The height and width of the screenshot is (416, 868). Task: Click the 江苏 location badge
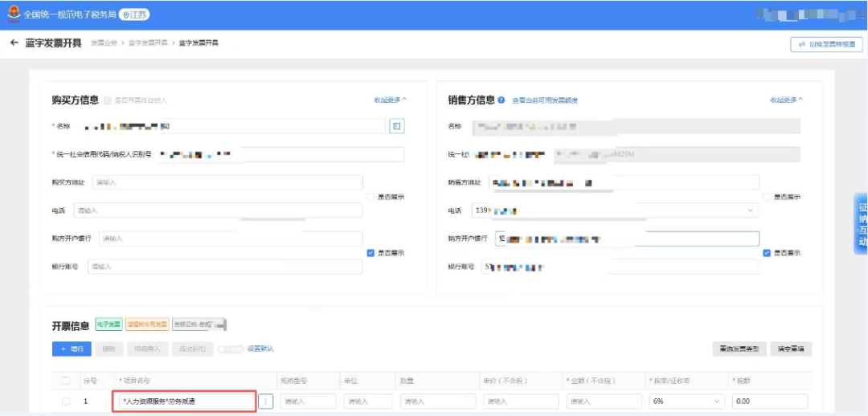(134, 14)
